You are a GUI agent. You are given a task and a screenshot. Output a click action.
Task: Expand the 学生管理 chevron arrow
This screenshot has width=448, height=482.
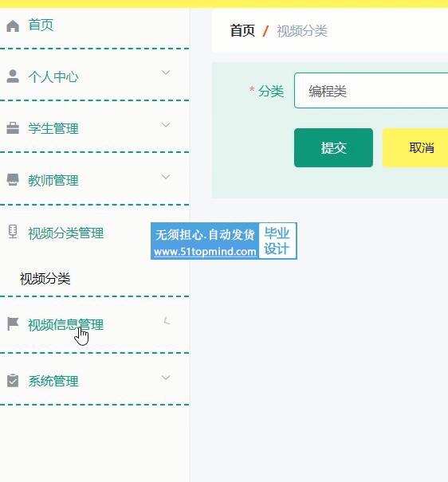click(166, 125)
